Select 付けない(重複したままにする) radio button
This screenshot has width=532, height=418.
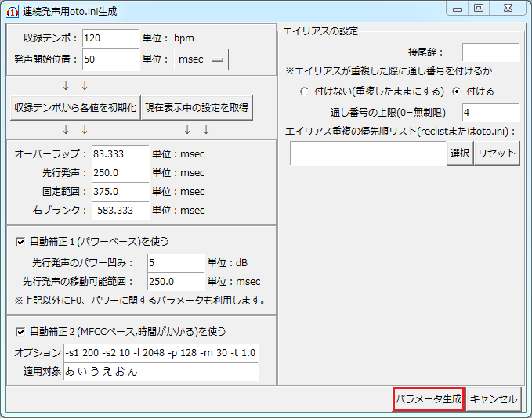pos(304,92)
